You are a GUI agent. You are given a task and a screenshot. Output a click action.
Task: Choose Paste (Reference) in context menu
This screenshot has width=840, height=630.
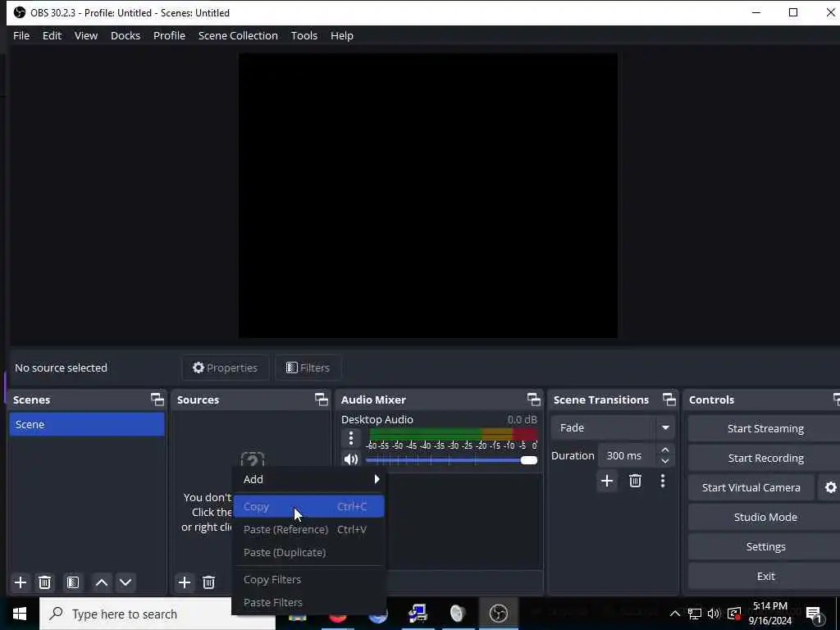(308, 529)
